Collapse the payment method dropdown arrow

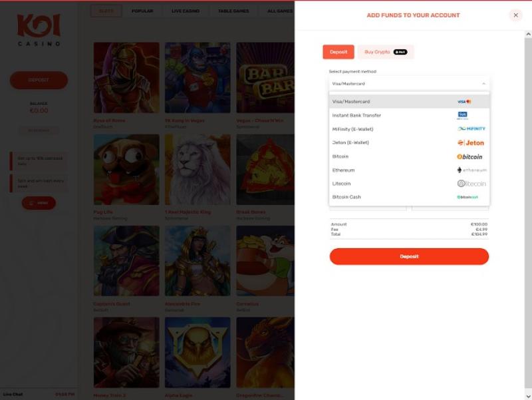pyautogui.click(x=483, y=84)
